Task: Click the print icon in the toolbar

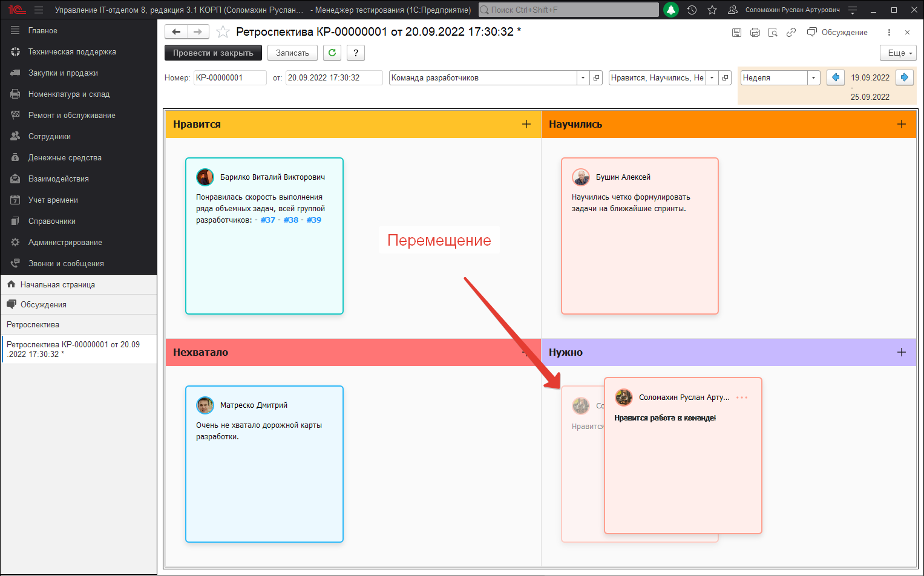Action: click(755, 33)
